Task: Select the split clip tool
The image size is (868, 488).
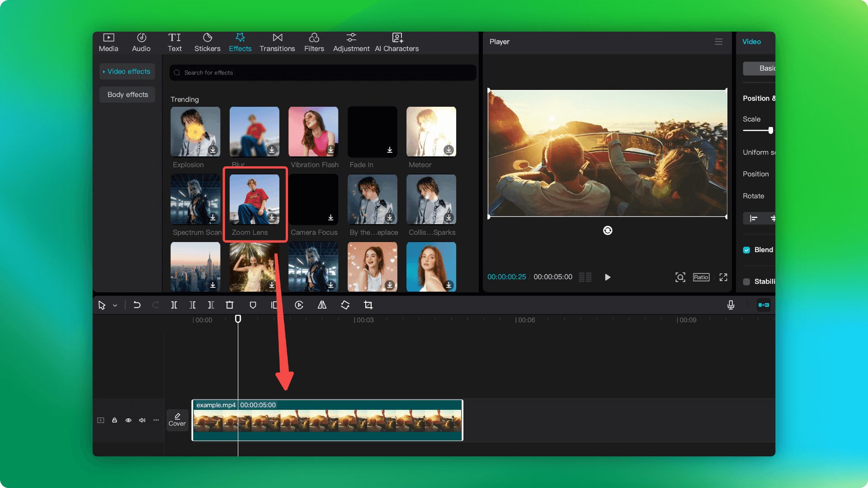Action: (x=174, y=305)
